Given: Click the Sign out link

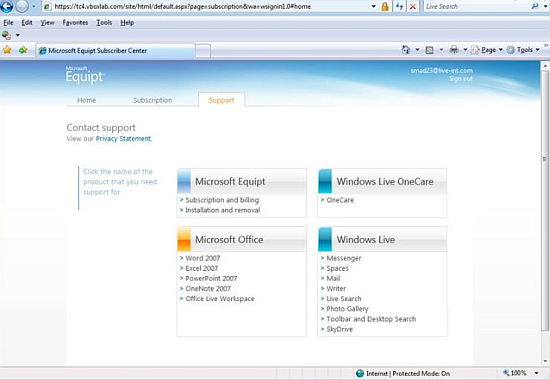Looking at the screenshot, I should [461, 79].
